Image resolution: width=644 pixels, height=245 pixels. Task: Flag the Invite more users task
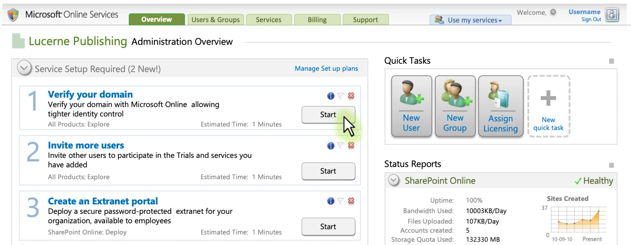click(x=341, y=145)
